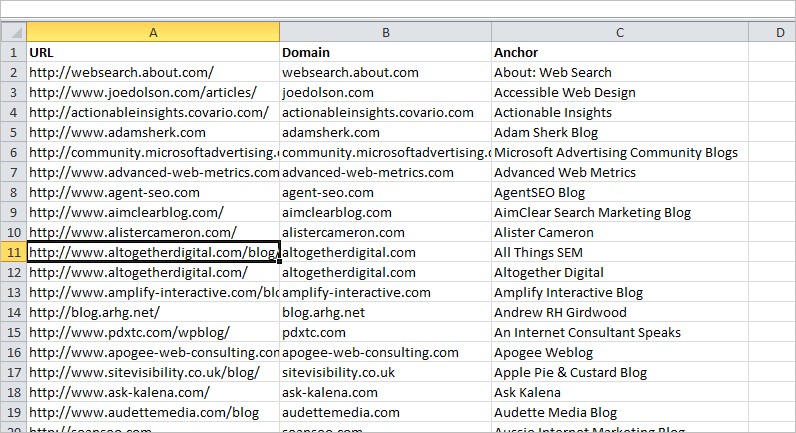Select domain cell adamsherk.com
The width and height of the screenshot is (796, 433).
[x=385, y=132]
